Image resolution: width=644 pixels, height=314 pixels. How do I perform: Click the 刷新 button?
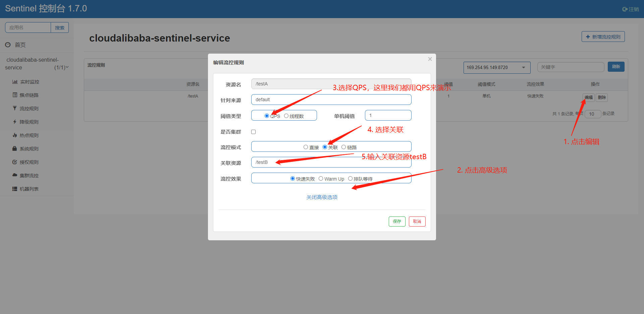(616, 67)
